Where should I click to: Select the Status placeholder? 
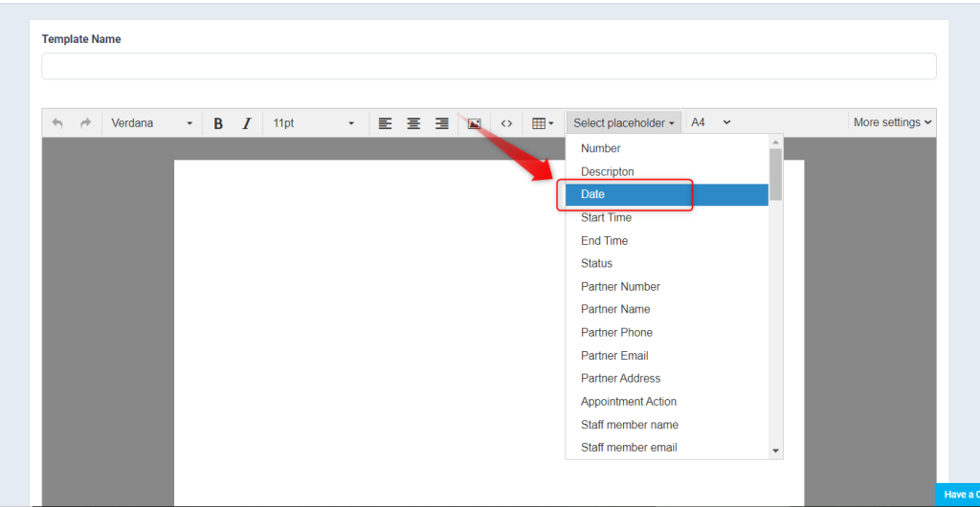pyautogui.click(x=667, y=263)
